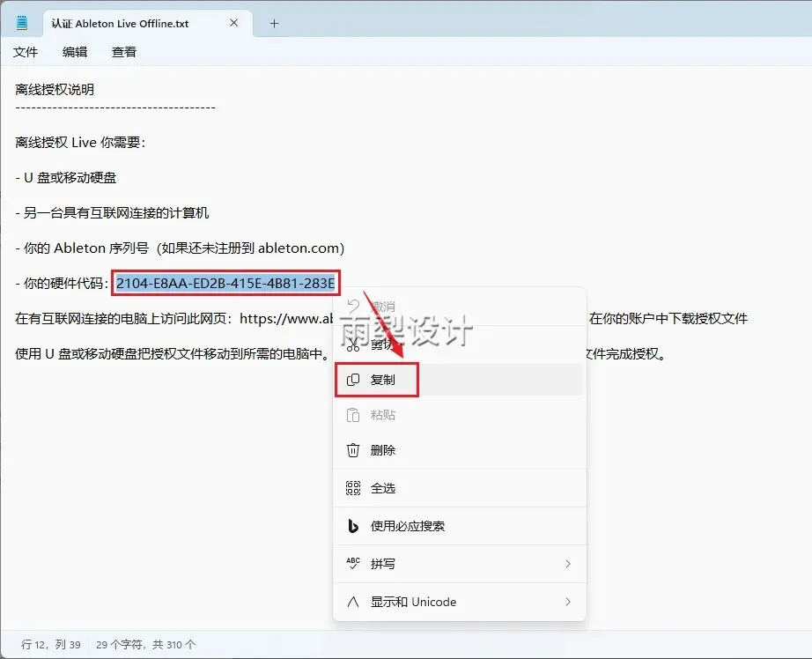The image size is (812, 659).
Task: Open the 文件 menu
Action: [x=26, y=52]
